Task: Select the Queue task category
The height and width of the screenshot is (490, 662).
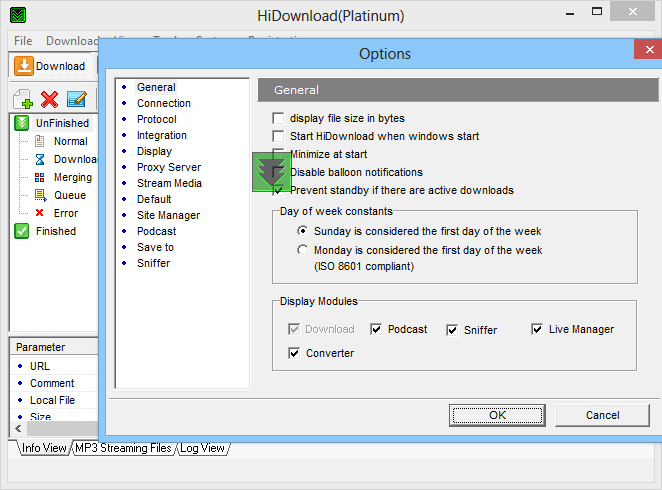Action: 70,195
